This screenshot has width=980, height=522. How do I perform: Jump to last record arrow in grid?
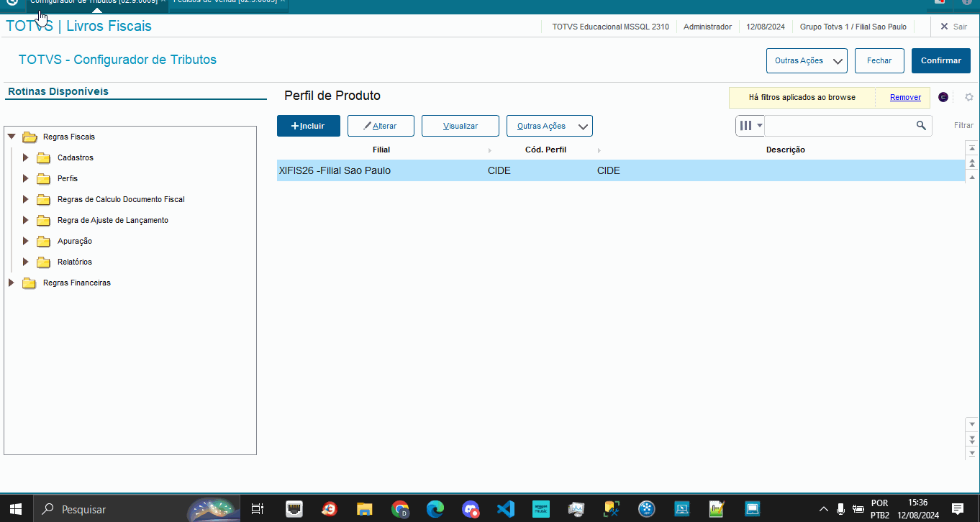pyautogui.click(x=972, y=453)
